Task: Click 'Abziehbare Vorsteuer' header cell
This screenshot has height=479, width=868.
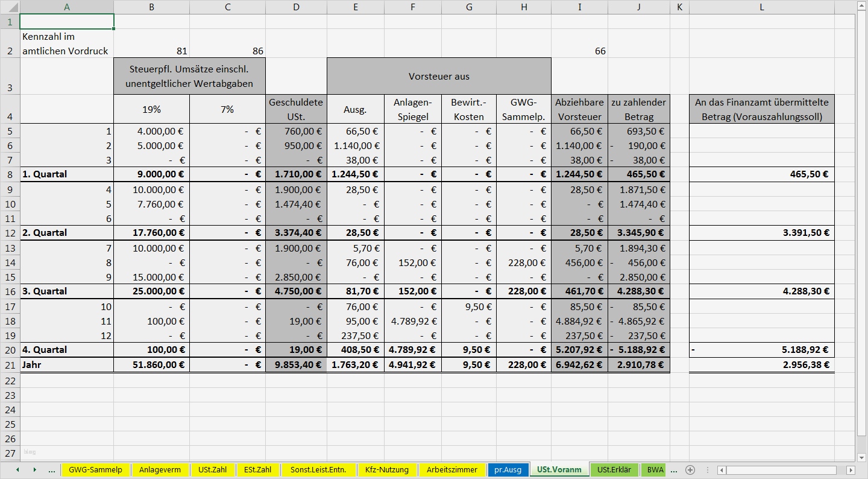Action: tap(579, 109)
